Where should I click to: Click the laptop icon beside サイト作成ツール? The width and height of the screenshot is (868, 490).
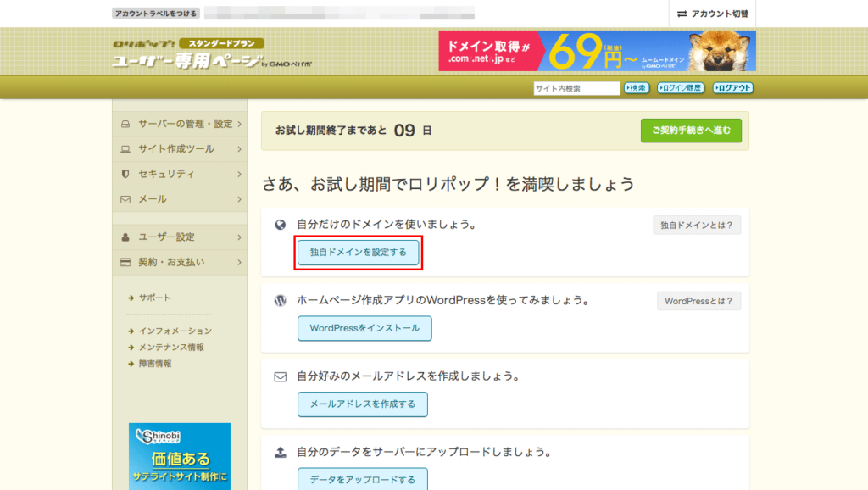(125, 149)
